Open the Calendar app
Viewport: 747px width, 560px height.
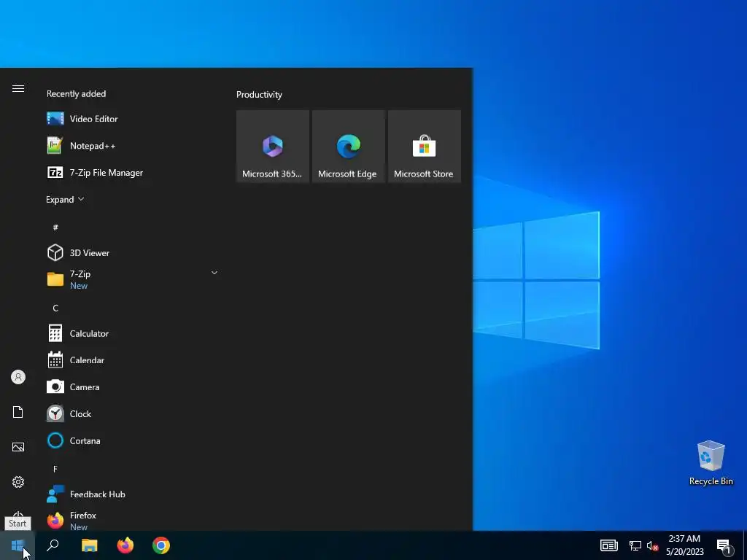(x=131, y=360)
